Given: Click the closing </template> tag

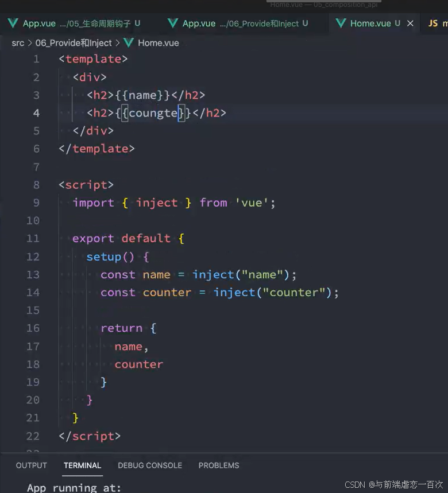Looking at the screenshot, I should click(x=96, y=149).
